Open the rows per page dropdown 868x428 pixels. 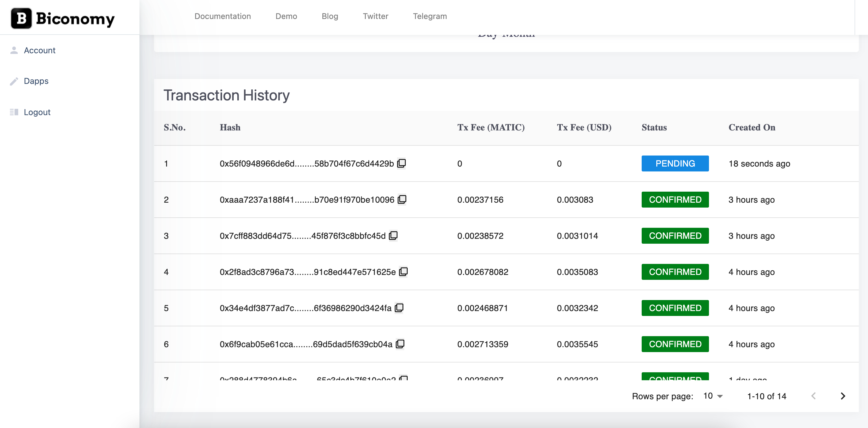(713, 396)
